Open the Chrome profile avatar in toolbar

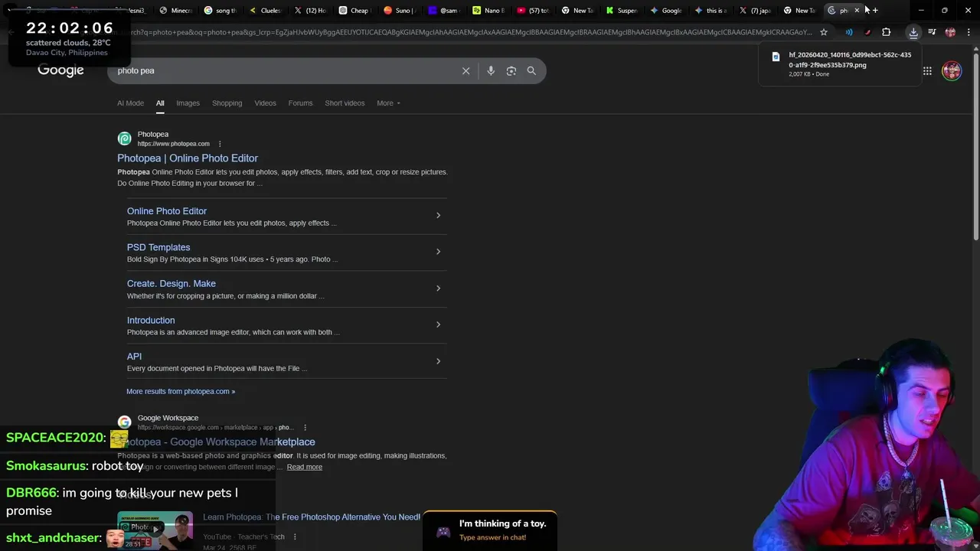click(x=950, y=32)
